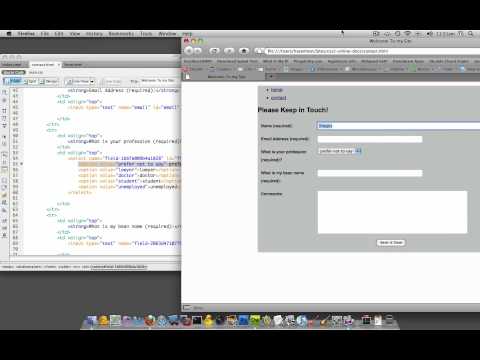Open the History menu
The width and height of the screenshot is (480, 360).
tap(94, 34)
